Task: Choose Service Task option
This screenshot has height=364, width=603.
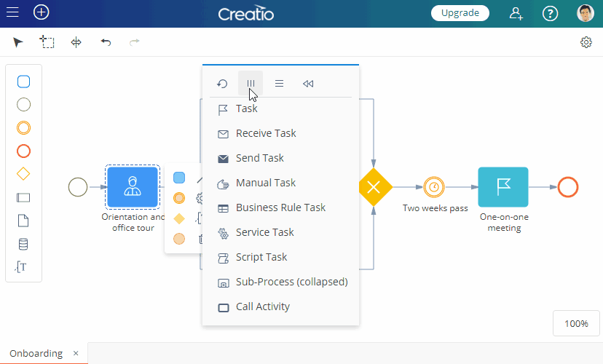Action: [280, 232]
